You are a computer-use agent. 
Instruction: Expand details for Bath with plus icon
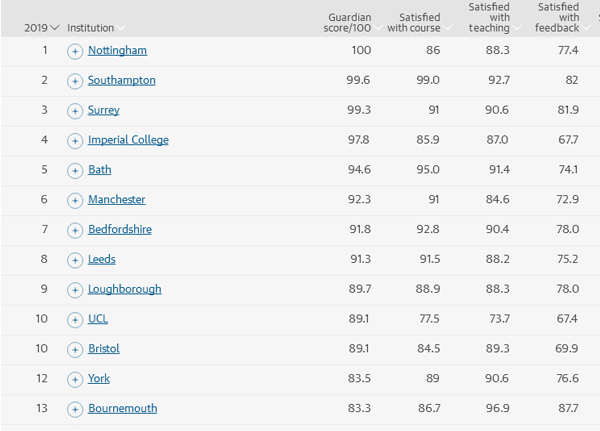[x=75, y=171]
